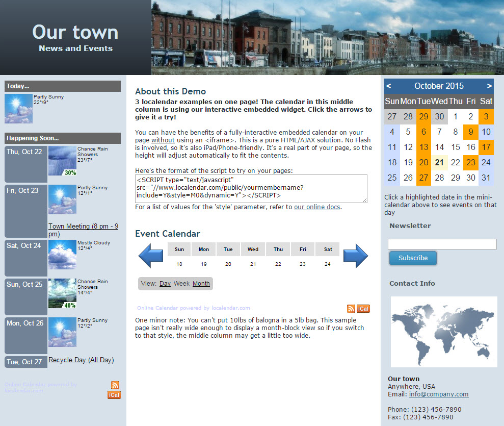Select highlighted date 29 in September row
504x426 pixels.
tap(423, 116)
